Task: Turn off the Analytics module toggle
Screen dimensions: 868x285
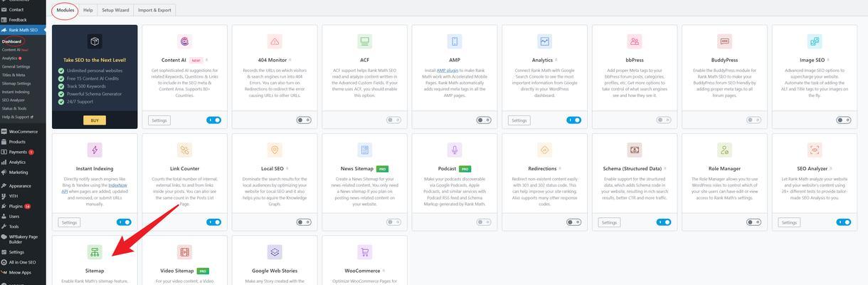Action: click(573, 120)
